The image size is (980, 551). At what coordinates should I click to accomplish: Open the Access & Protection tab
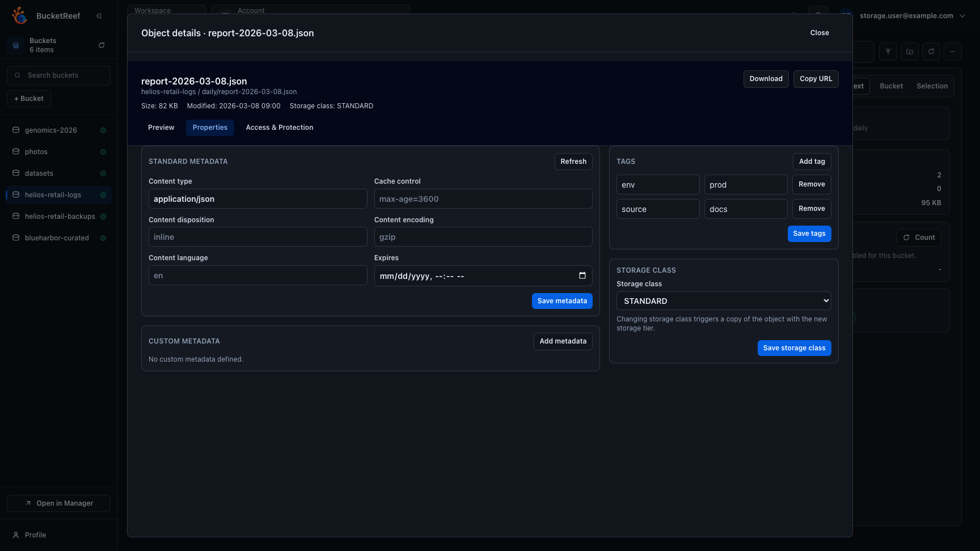(280, 128)
